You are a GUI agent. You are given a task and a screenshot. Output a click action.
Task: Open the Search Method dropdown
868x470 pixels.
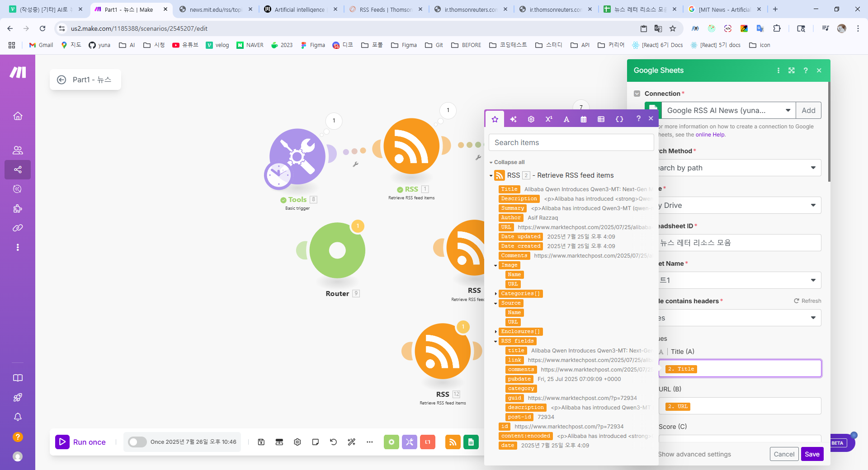(739, 168)
